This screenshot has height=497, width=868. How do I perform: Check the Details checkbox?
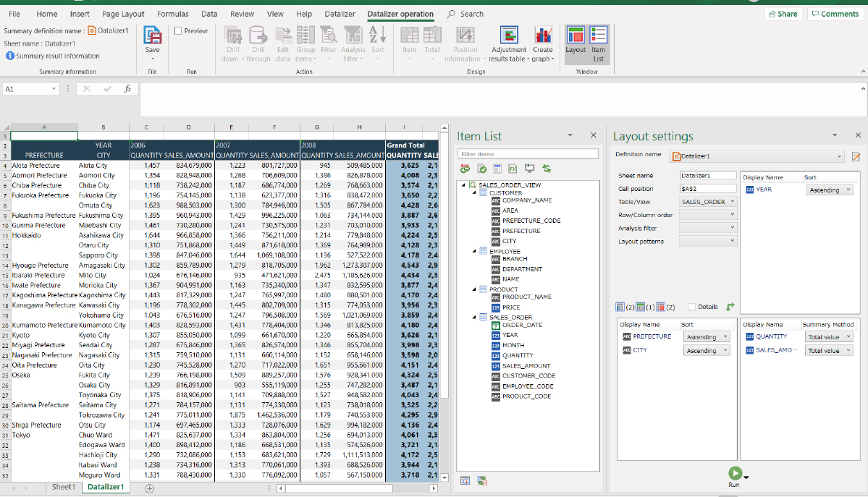[691, 307]
